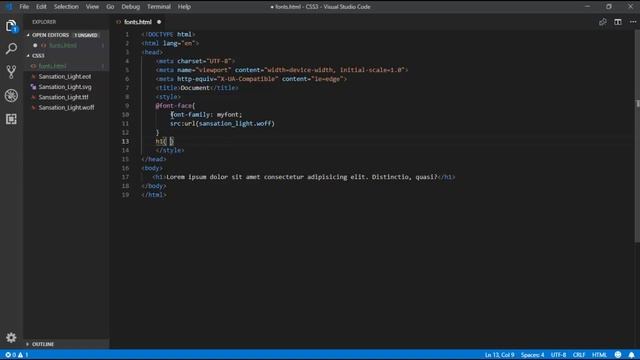Collapse the Open Editors section

point(28,35)
